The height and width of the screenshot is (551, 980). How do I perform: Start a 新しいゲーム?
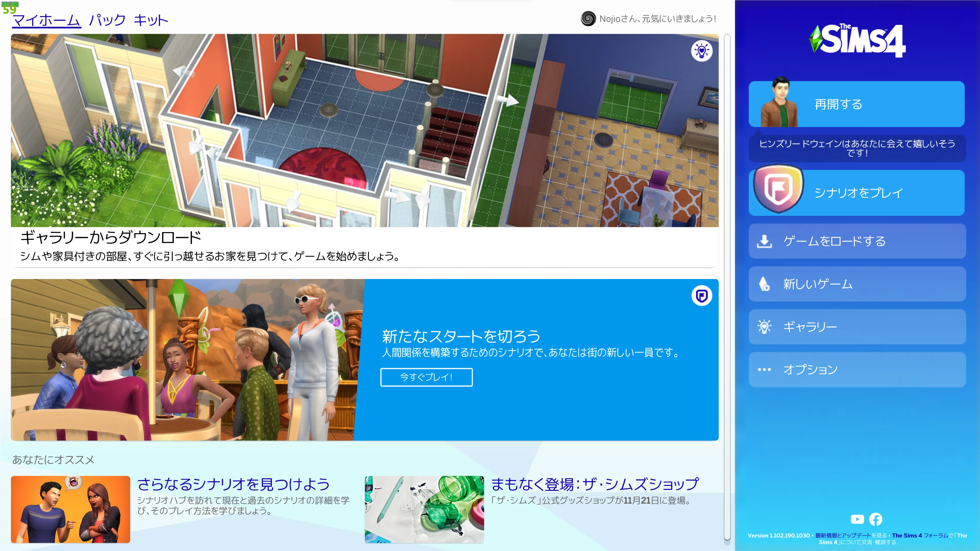coord(857,284)
